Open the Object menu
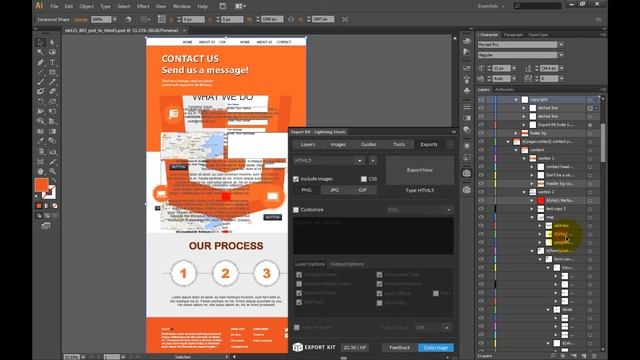 tap(86, 6)
